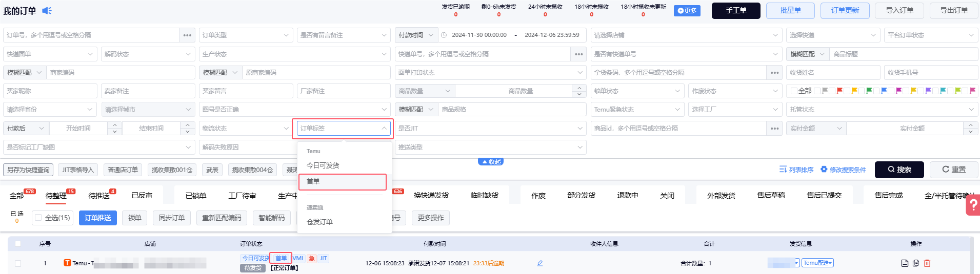Viewport: 980px width, 274px height.
Task: Tick the table header select-all checkbox
Action: click(18, 244)
